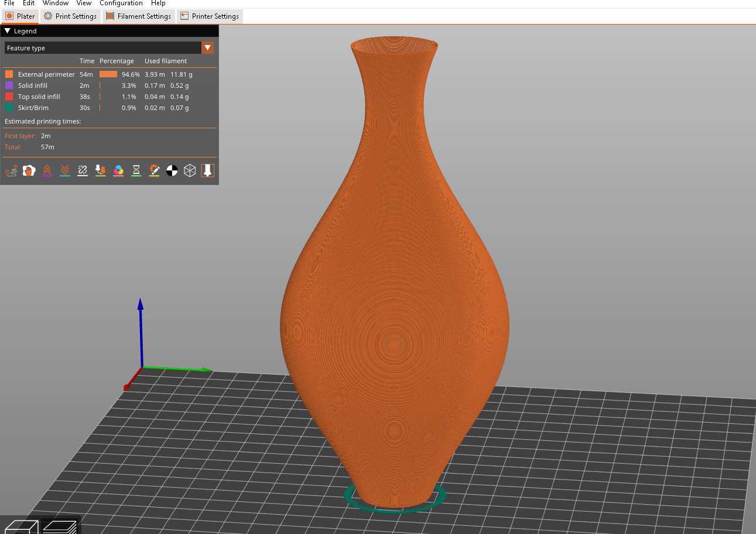
Task: Switch to 3D editor cube view
Action: tap(20, 526)
